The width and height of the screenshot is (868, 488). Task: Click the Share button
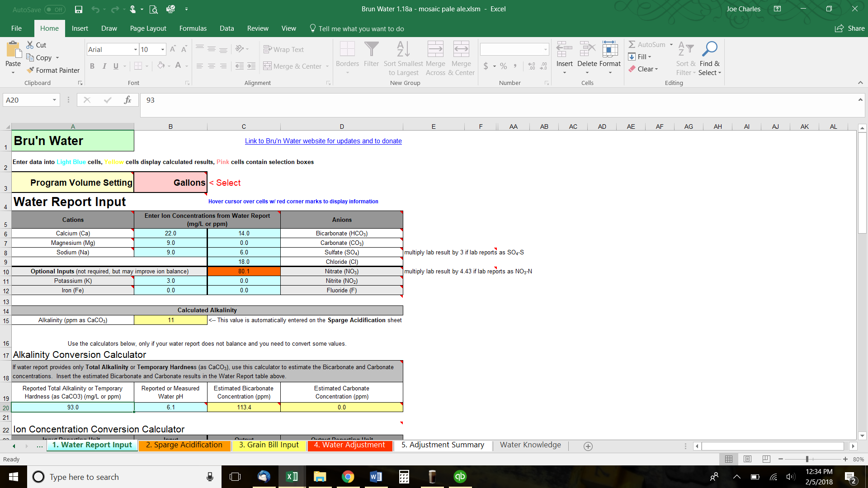[850, 28]
